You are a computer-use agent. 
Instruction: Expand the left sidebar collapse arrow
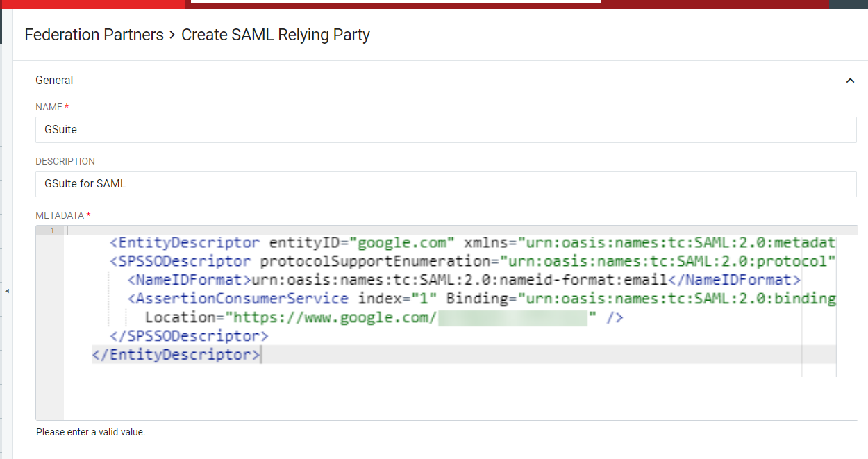point(7,290)
